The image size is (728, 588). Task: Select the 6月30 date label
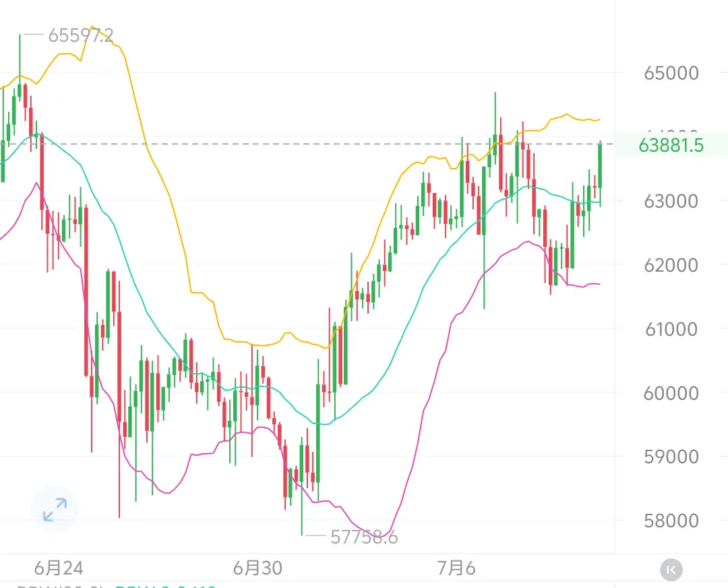257,568
